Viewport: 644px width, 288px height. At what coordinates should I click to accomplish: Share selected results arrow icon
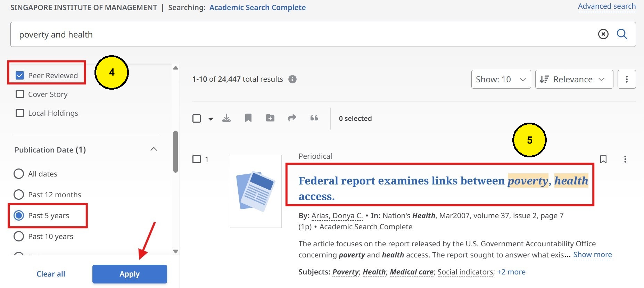pyautogui.click(x=292, y=118)
